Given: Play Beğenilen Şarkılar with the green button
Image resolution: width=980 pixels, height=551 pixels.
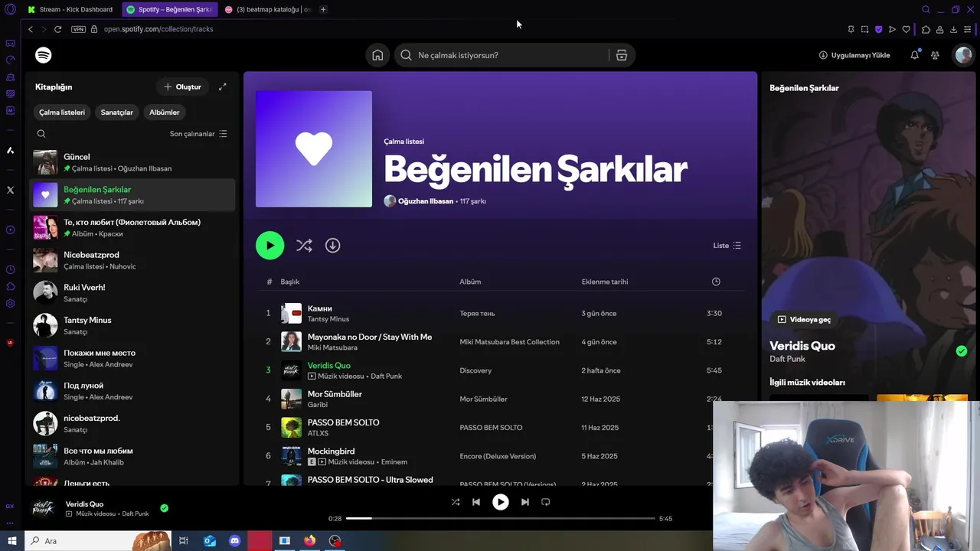Looking at the screenshot, I should [x=269, y=246].
